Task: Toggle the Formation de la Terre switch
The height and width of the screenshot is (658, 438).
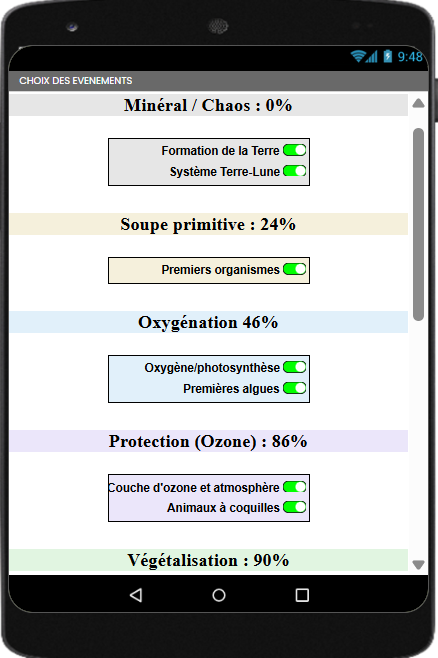Action: click(x=295, y=150)
